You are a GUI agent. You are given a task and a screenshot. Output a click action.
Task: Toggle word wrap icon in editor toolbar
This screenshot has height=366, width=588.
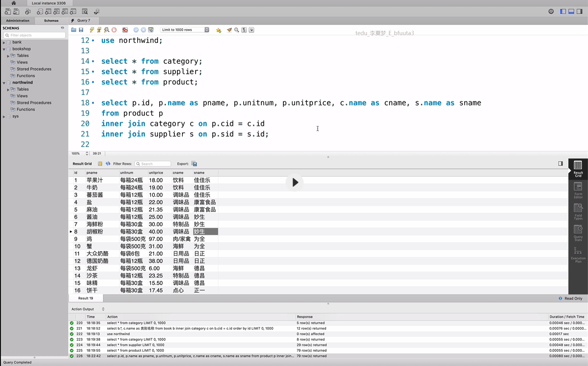click(251, 30)
